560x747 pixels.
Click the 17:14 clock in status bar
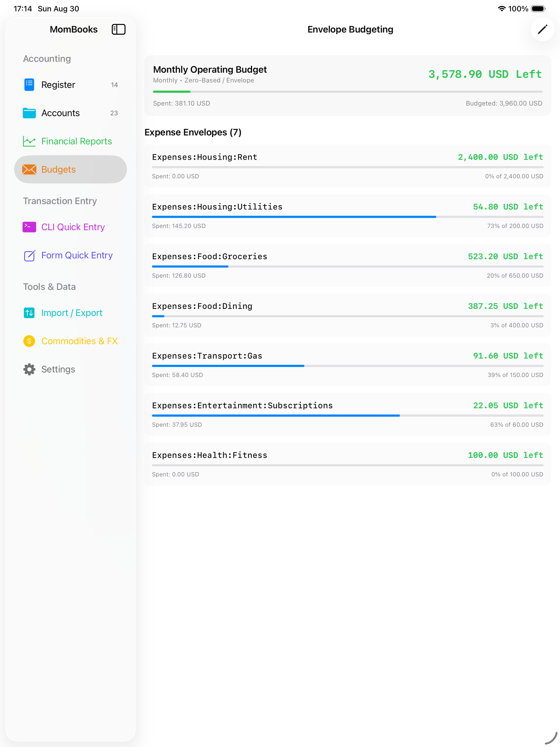pyautogui.click(x=23, y=9)
